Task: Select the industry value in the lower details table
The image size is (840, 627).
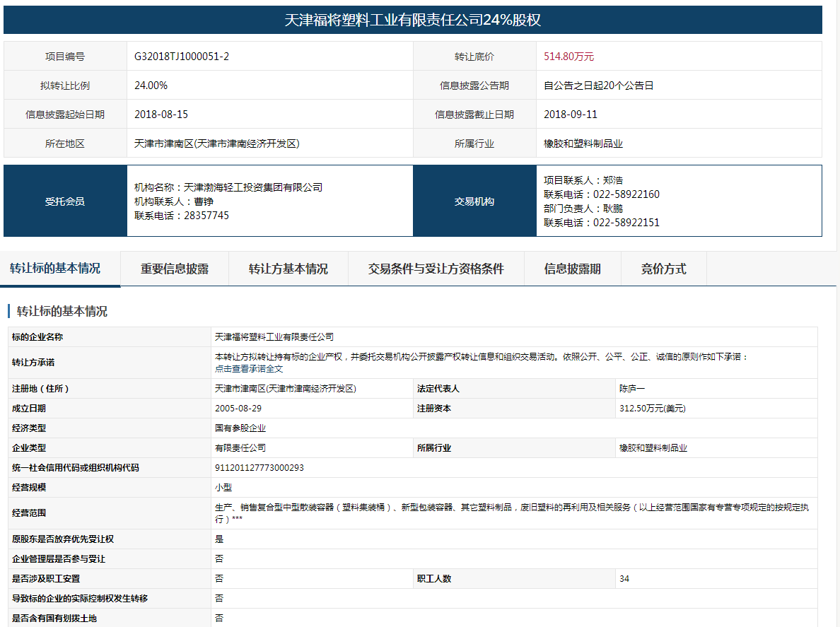Action: click(x=653, y=448)
